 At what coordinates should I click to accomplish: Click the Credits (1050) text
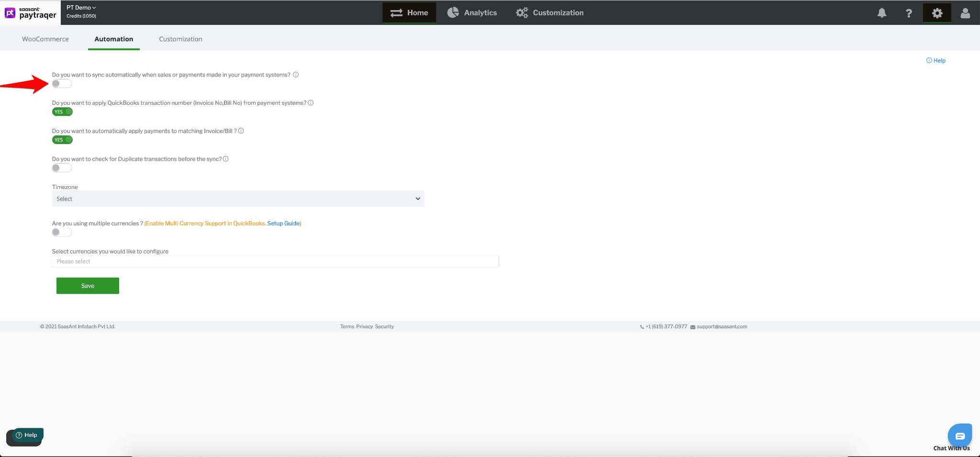pos(81,16)
